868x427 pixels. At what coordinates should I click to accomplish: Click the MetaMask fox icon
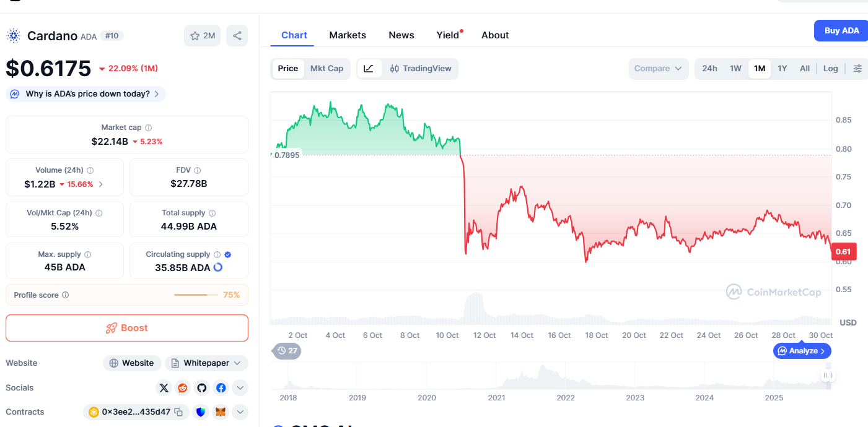click(220, 412)
